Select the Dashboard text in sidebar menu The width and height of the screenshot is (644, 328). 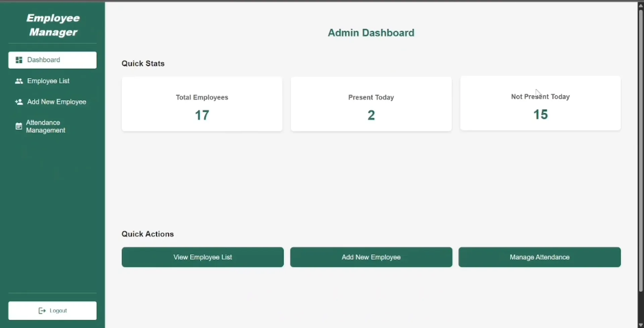pyautogui.click(x=44, y=60)
